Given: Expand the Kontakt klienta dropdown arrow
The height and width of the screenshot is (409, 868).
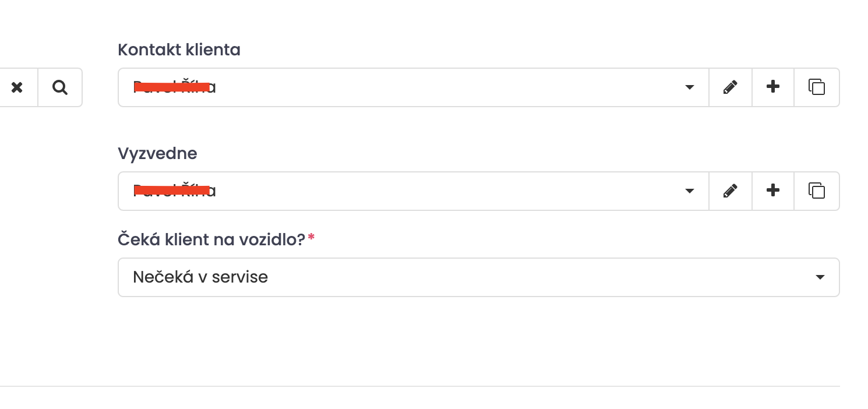Looking at the screenshot, I should pyautogui.click(x=690, y=87).
